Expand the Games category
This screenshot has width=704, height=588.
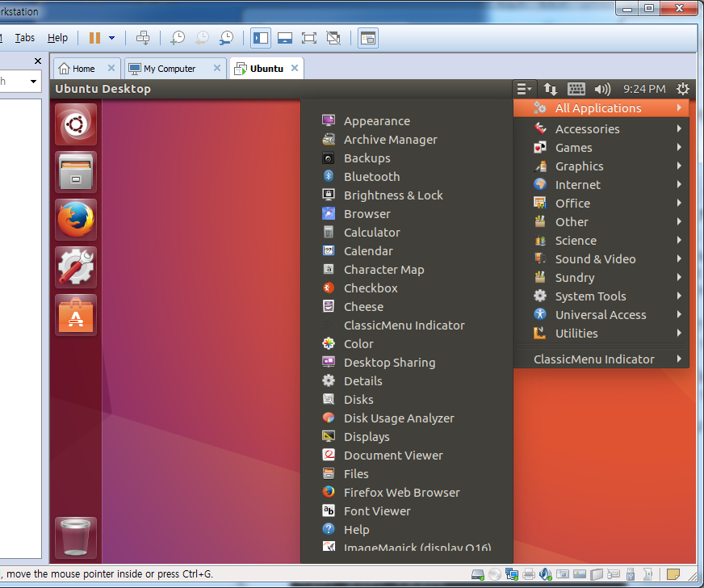[x=601, y=147]
